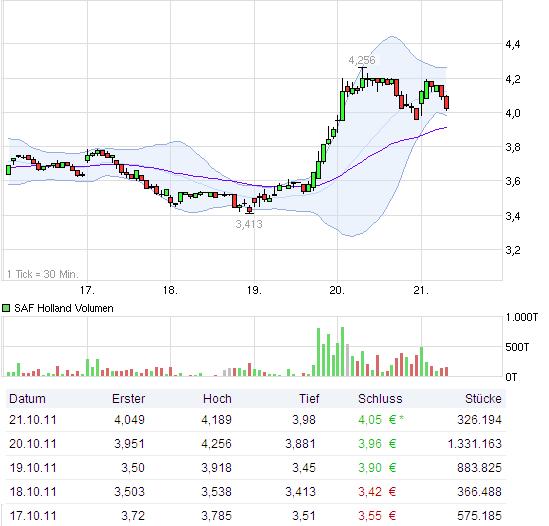The height and width of the screenshot is (526, 549).
Task: Click the 18. date axis label
Action: (171, 290)
